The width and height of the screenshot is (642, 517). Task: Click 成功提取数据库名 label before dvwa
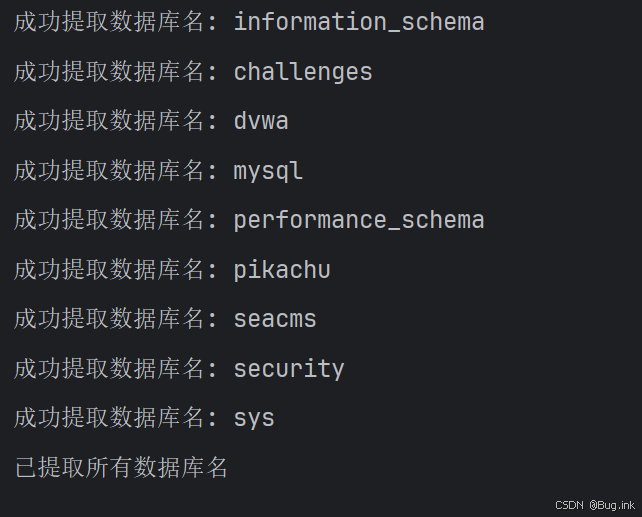coord(109,121)
